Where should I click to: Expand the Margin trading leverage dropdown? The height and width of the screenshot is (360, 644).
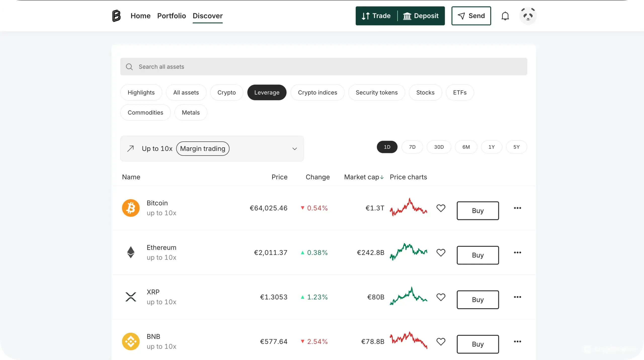point(294,148)
